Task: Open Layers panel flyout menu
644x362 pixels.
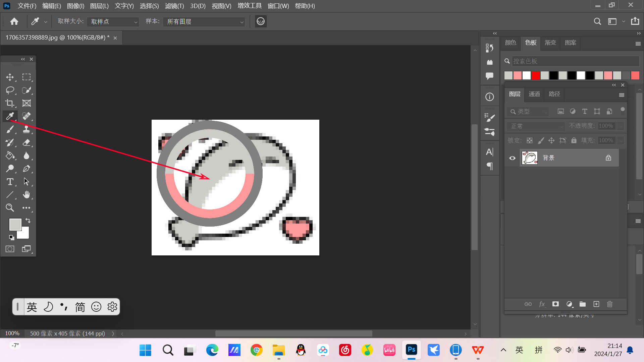Action: point(622,95)
